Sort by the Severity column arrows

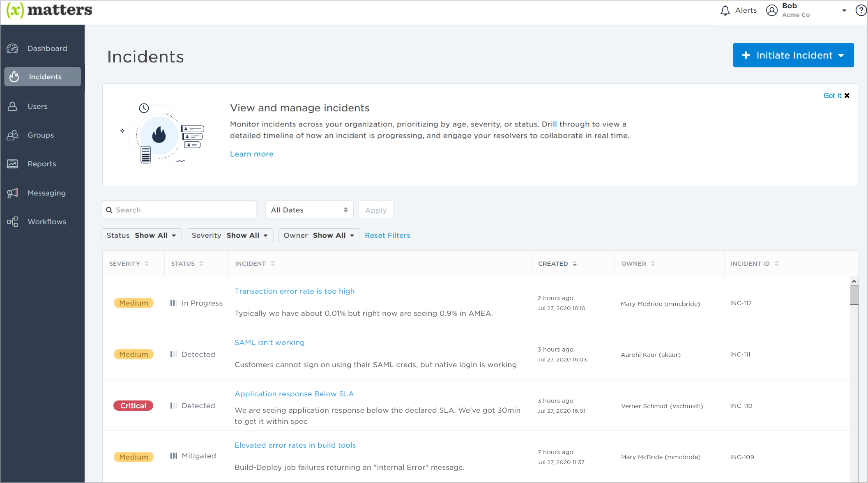(x=147, y=264)
